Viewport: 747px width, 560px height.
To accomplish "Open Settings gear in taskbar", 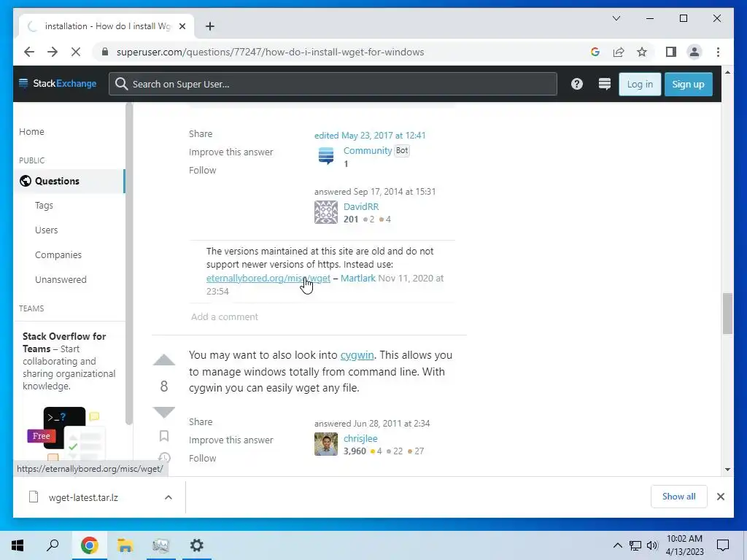I will 197,545.
